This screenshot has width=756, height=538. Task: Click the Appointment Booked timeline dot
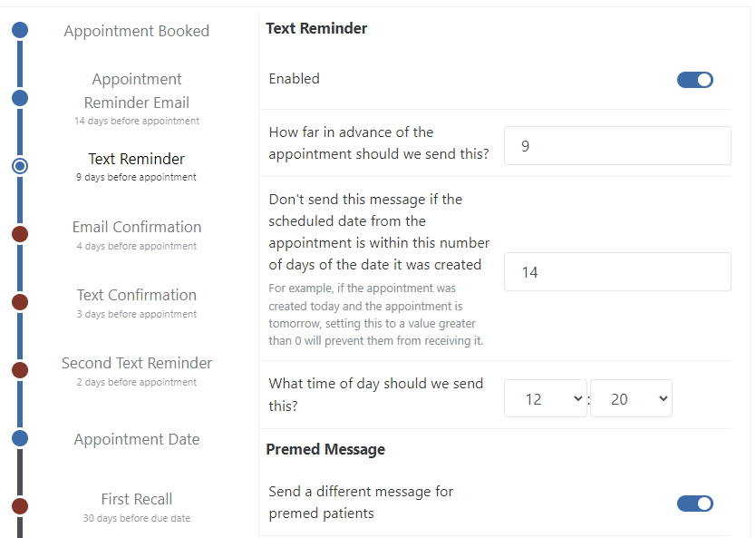click(x=20, y=29)
